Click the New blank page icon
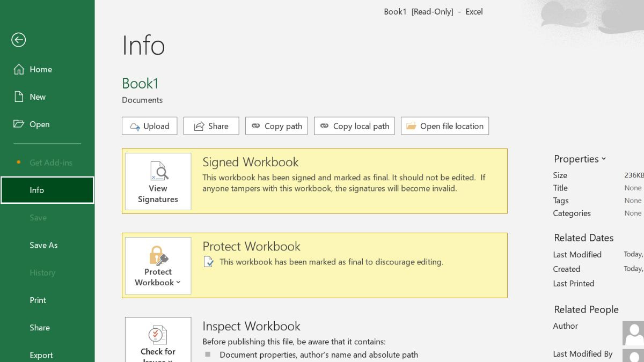This screenshot has width=644, height=362. click(x=19, y=97)
